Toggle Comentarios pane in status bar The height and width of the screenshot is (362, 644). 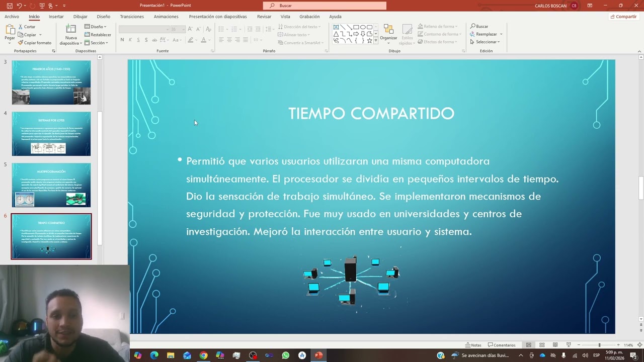click(502, 345)
